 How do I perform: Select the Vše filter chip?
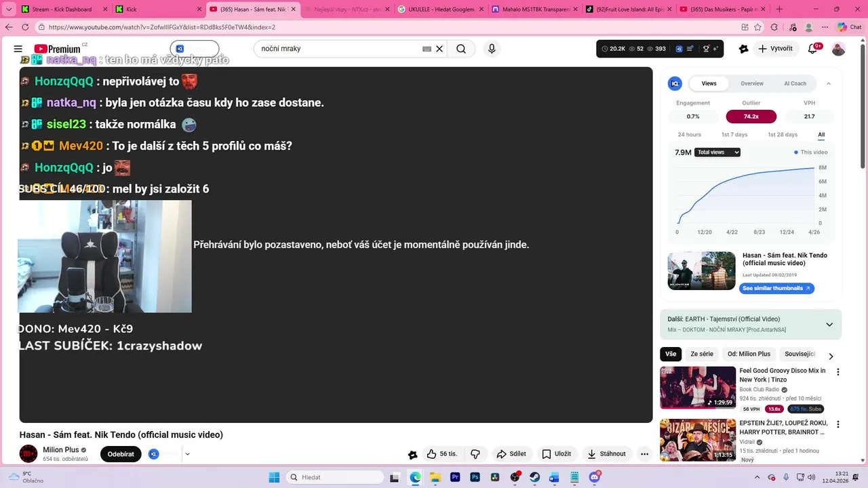671,354
